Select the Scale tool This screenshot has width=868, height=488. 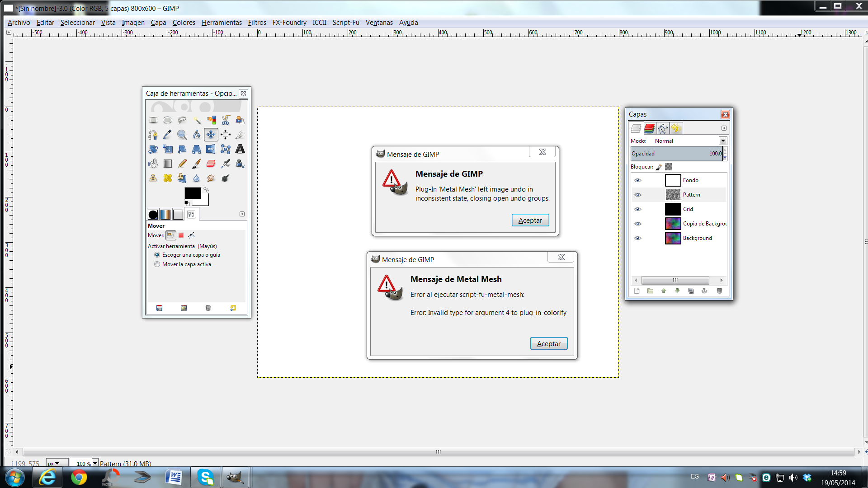[x=168, y=149]
